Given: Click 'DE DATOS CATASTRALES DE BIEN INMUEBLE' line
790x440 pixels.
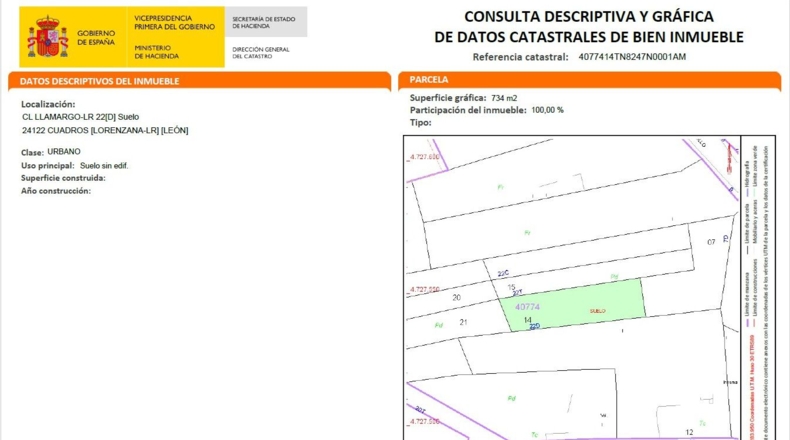Looking at the screenshot, I should point(588,37).
